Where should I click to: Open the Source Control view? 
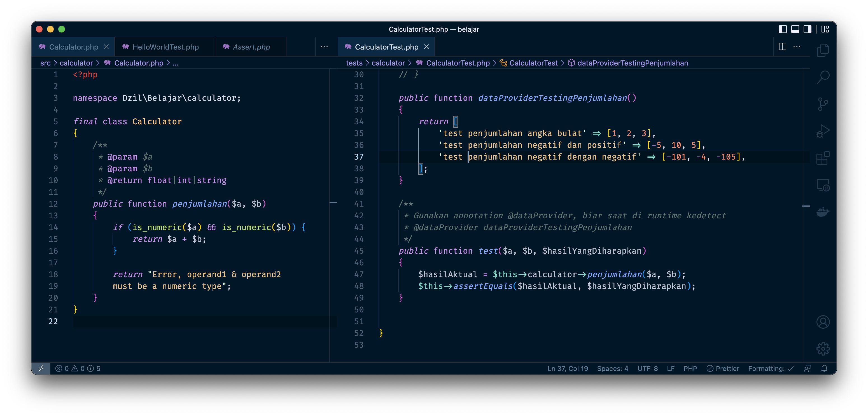click(823, 104)
